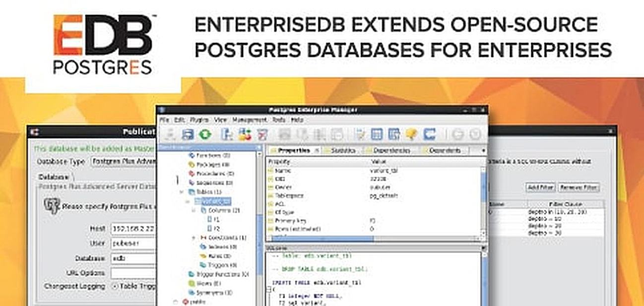The height and width of the screenshot is (306, 644).
Task: Click the Remove Filter button
Action: pyautogui.click(x=579, y=187)
